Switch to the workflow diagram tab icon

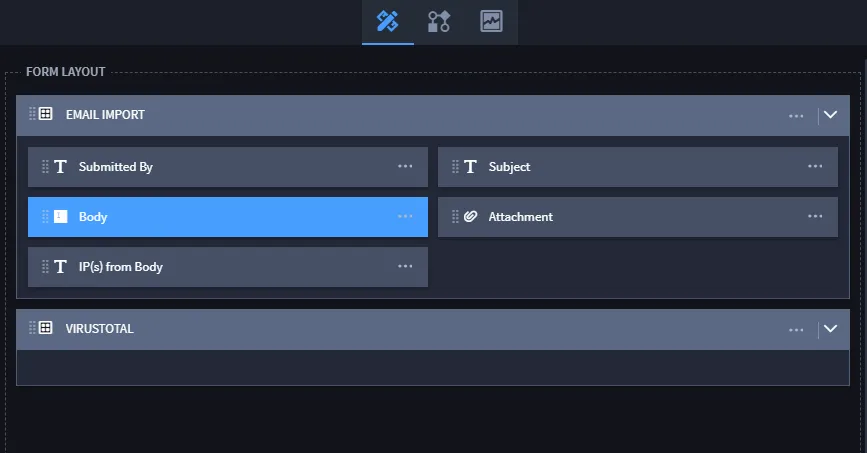pos(439,22)
